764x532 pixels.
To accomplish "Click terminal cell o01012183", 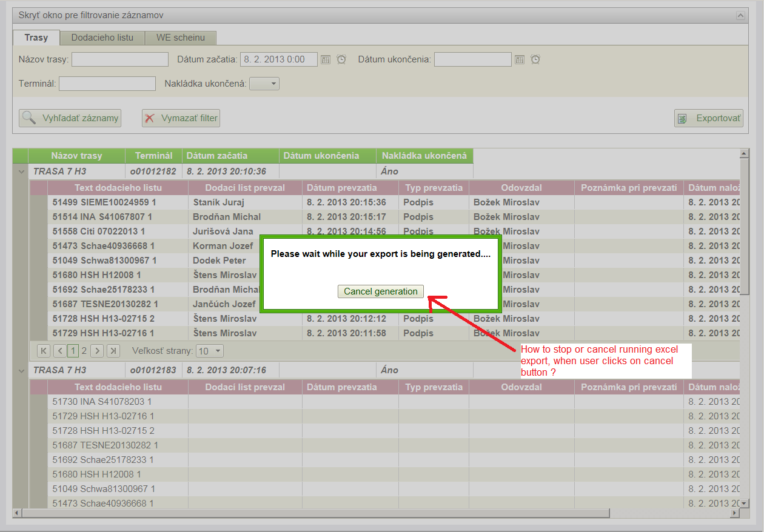I will coord(153,370).
